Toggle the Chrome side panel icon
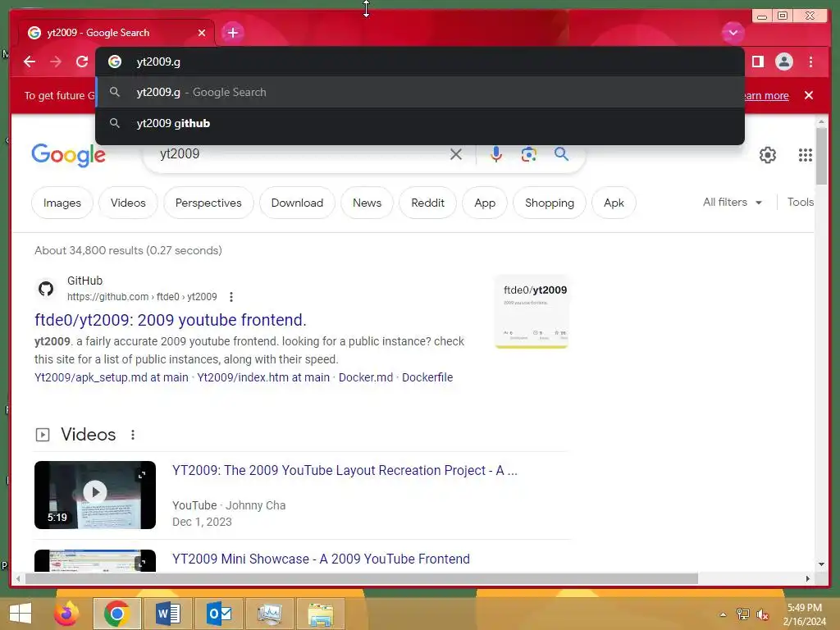The image size is (840, 630). (757, 62)
